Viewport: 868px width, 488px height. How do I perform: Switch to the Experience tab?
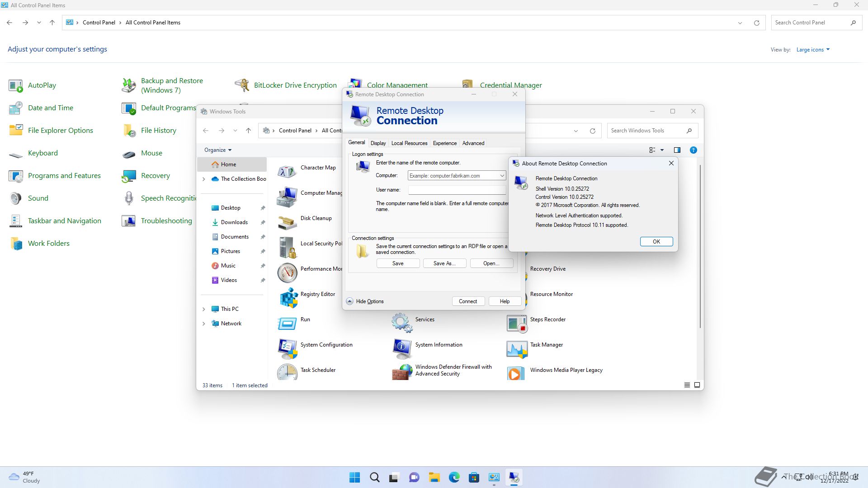tap(445, 143)
